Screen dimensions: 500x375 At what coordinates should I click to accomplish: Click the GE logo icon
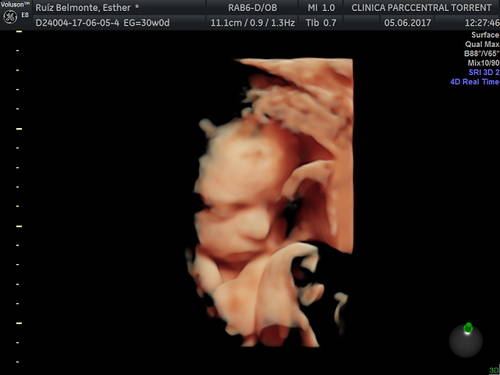pyautogui.click(x=10, y=17)
